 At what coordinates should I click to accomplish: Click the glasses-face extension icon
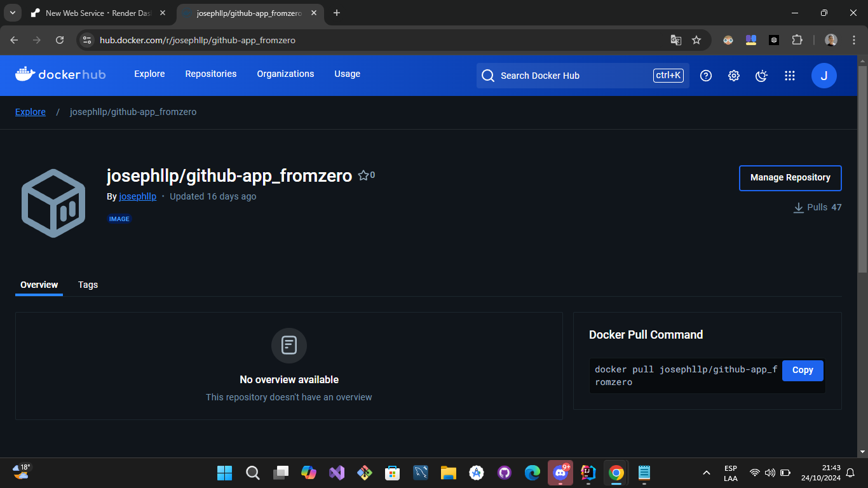(x=728, y=40)
